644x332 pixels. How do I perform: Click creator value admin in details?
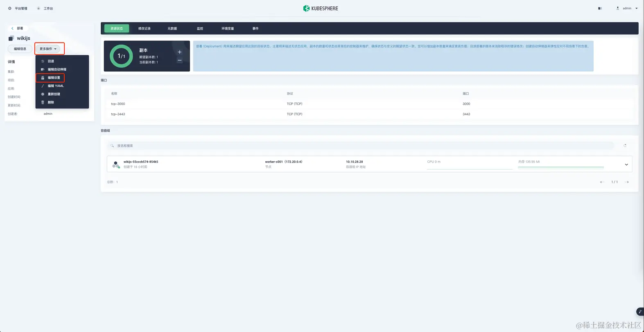coord(48,114)
